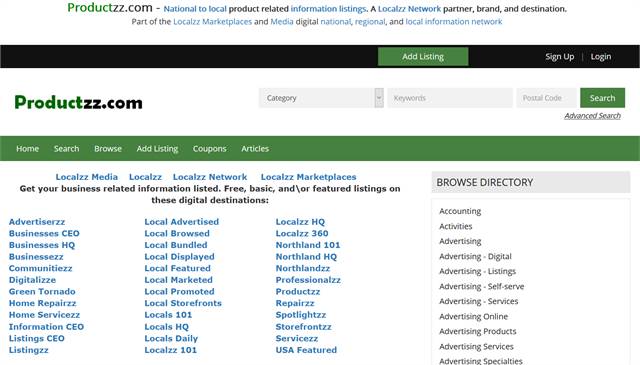
Task: Open the Repairzz link
Action: click(x=295, y=303)
